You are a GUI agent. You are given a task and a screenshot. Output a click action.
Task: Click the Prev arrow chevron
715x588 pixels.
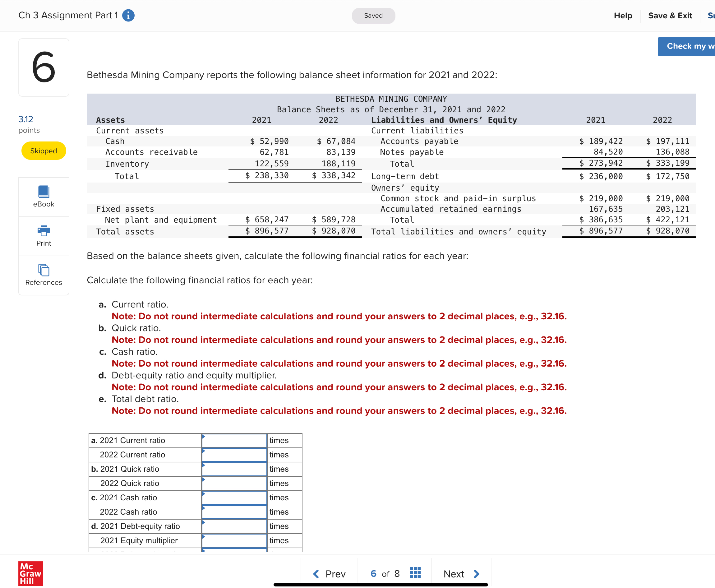[316, 573]
